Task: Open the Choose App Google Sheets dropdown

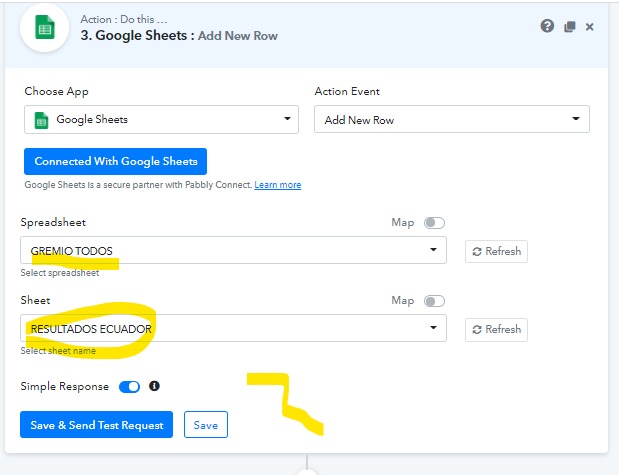Action: pyautogui.click(x=161, y=119)
